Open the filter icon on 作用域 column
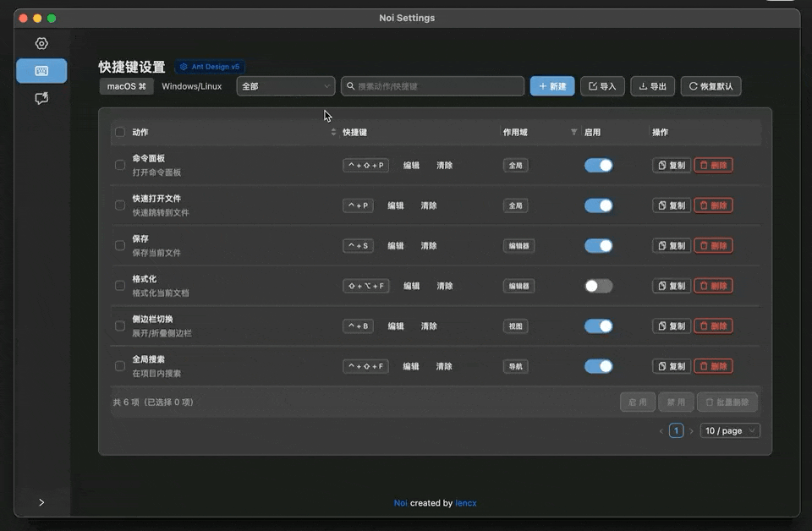812x531 pixels. (573, 132)
